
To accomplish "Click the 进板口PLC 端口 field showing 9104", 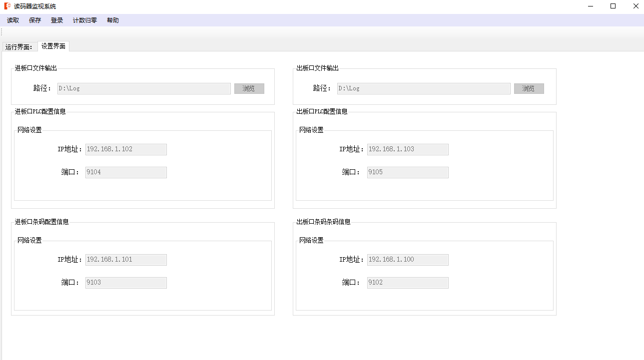I will pos(126,172).
